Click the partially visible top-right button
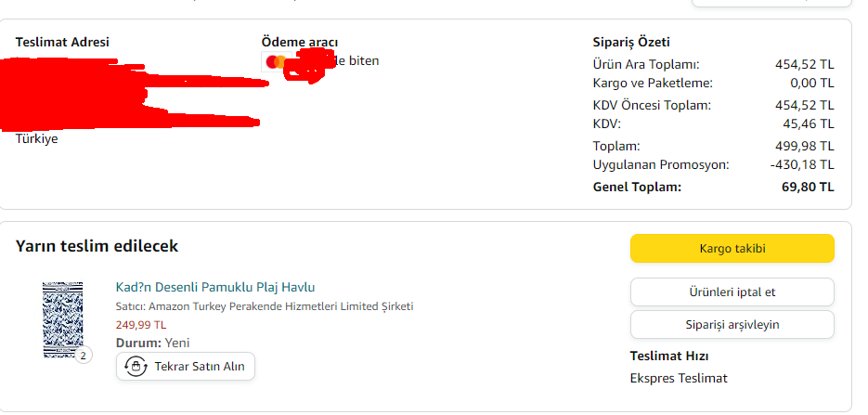 (x=772, y=3)
